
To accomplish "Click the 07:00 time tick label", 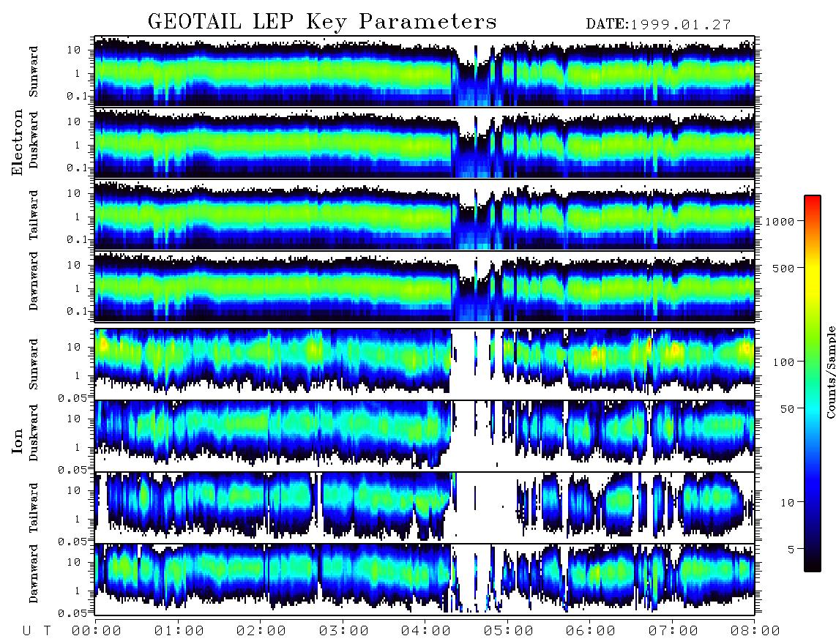I will [x=673, y=632].
